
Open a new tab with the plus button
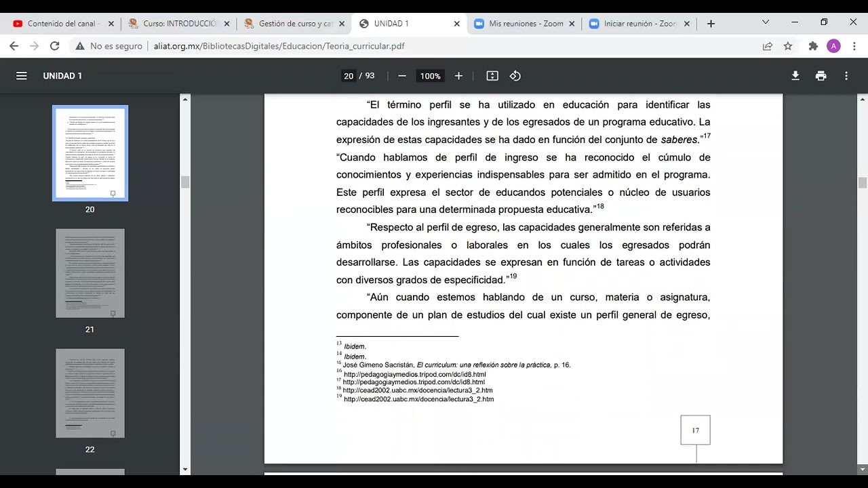(x=711, y=22)
